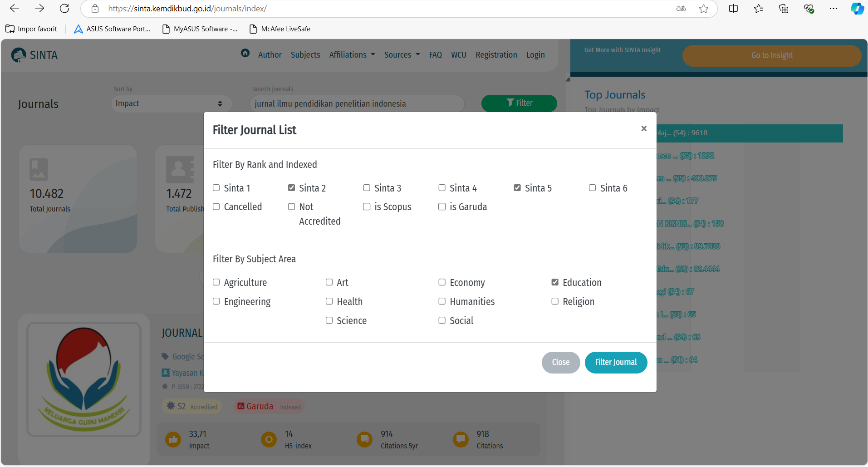The height and width of the screenshot is (467, 868).
Task: Open the Sort by Impact dropdown
Action: [x=171, y=103]
